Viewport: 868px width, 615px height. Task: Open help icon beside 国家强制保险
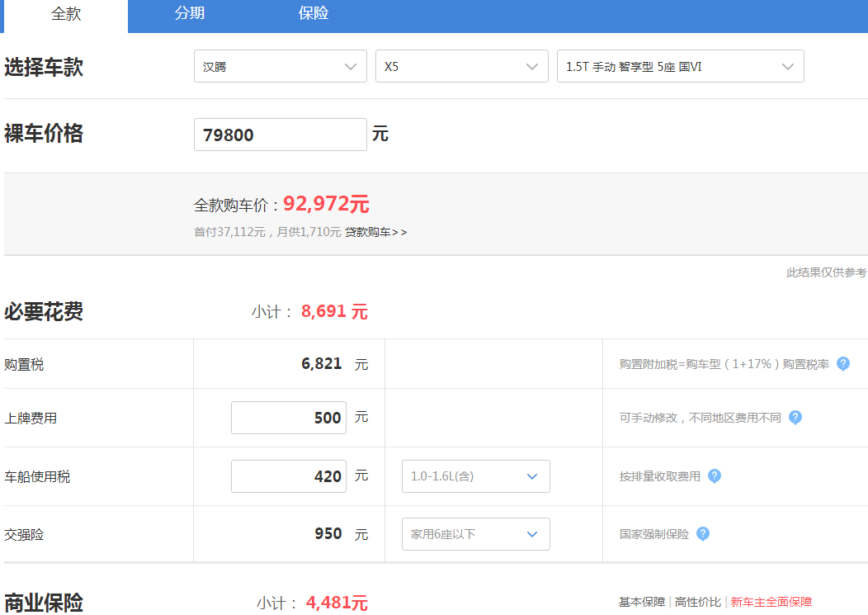pyautogui.click(x=702, y=534)
